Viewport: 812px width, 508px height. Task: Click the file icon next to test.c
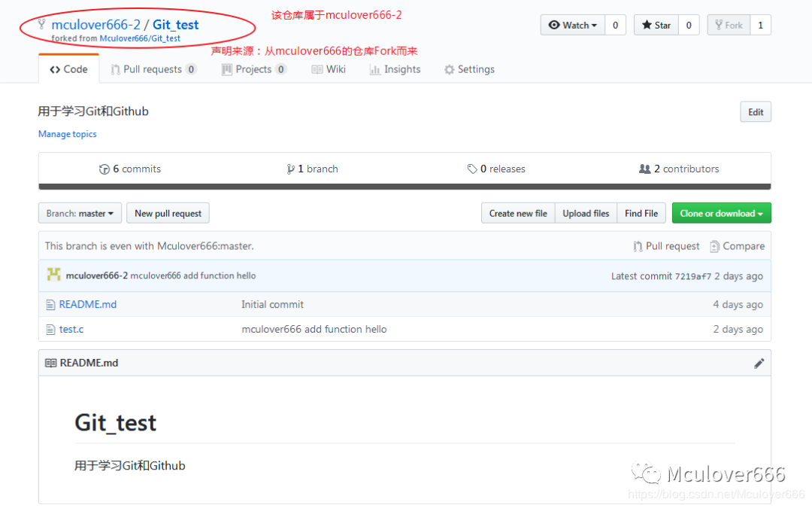click(50, 329)
